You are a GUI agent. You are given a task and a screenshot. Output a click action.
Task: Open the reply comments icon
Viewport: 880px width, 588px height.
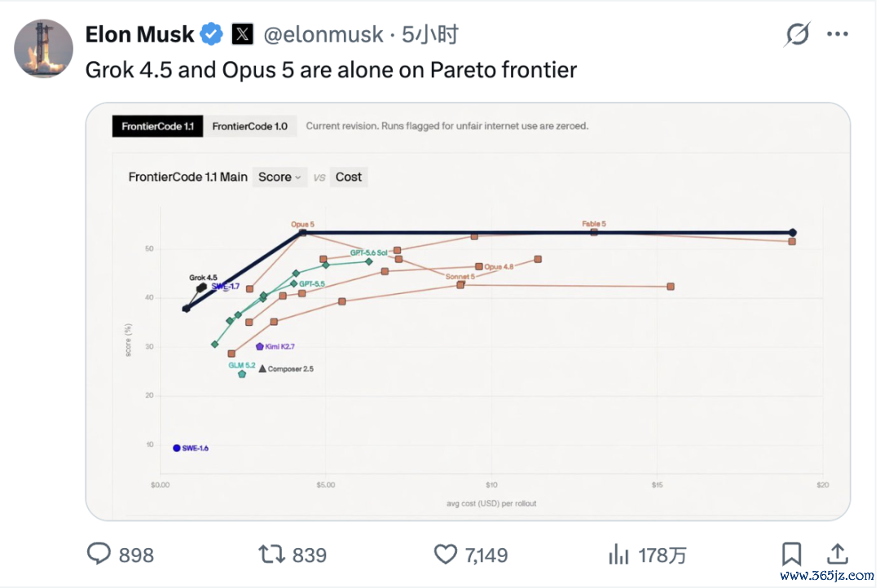99,553
